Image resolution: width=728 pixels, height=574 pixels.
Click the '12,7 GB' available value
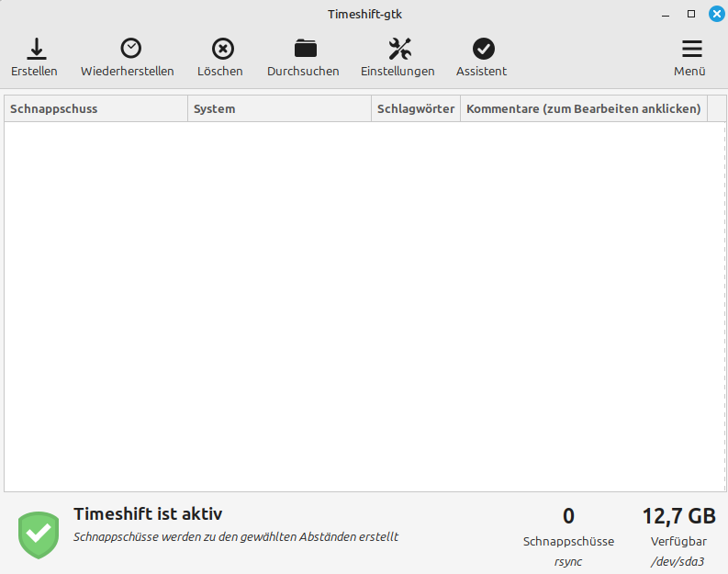coord(678,516)
